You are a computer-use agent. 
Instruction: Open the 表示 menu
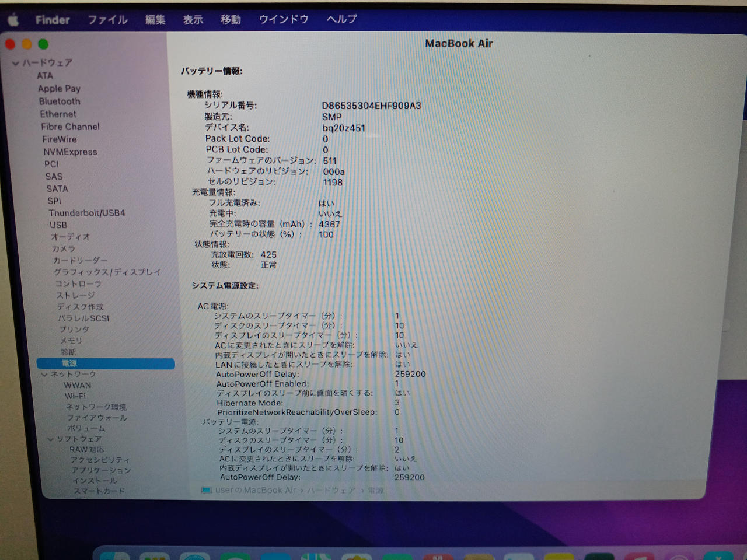(x=193, y=20)
